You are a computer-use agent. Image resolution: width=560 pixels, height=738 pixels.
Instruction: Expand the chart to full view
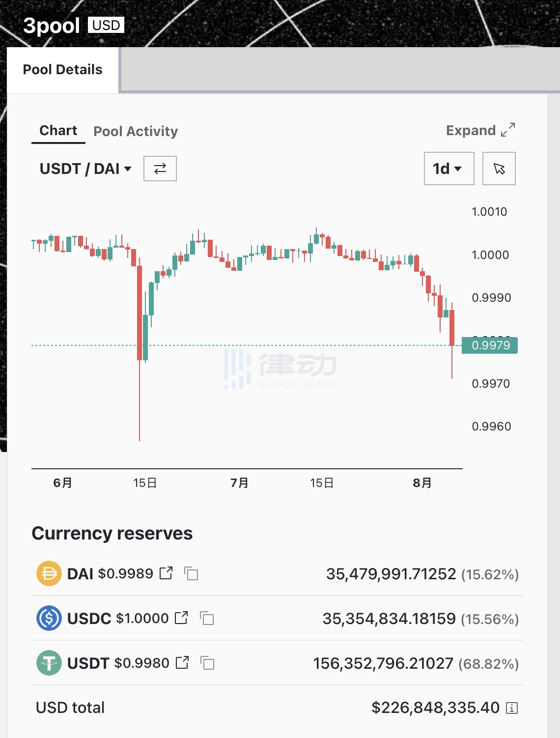480,130
